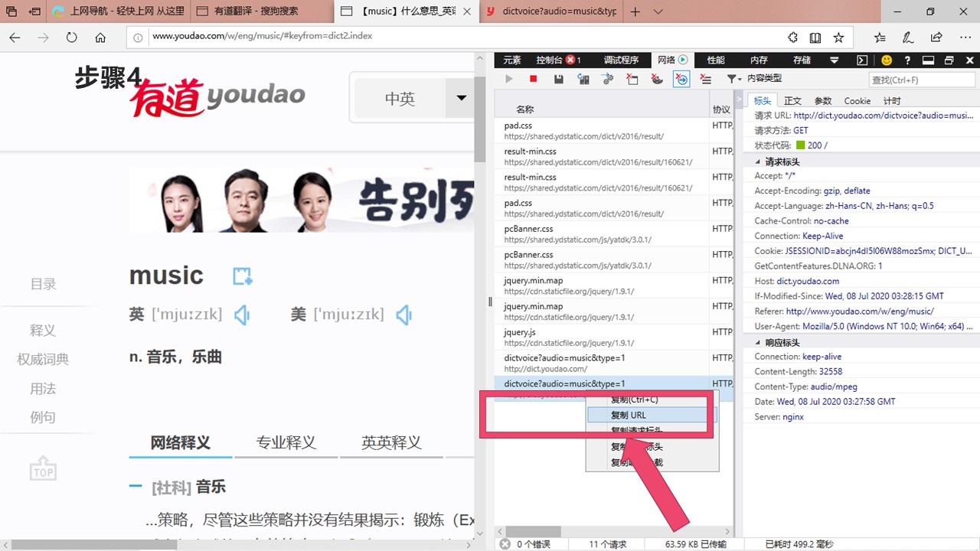Go to browser home page

pyautogui.click(x=100, y=37)
